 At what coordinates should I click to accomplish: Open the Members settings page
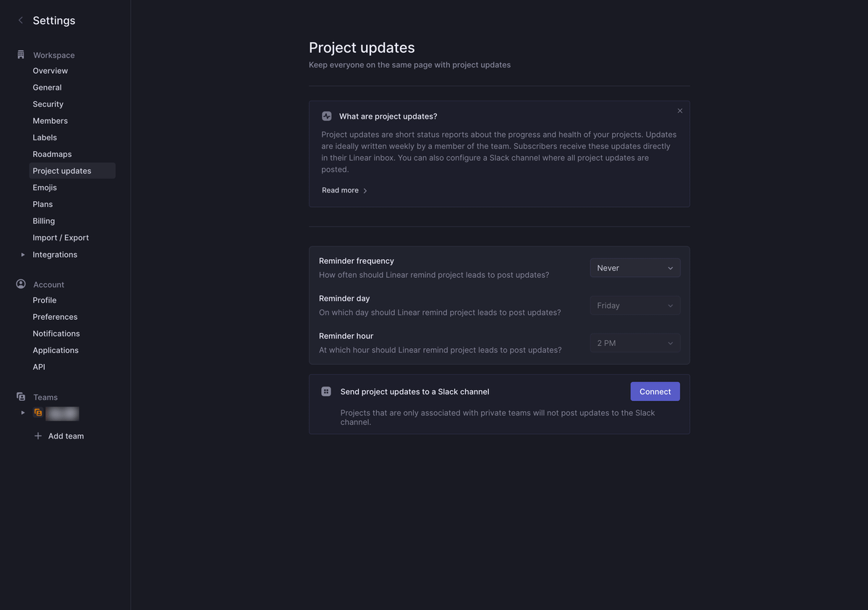tap(50, 121)
